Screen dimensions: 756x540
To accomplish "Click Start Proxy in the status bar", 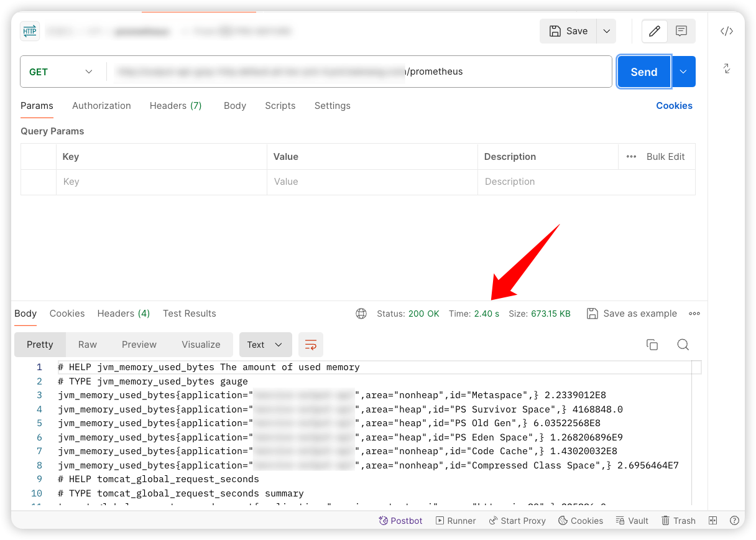I will coord(517,521).
